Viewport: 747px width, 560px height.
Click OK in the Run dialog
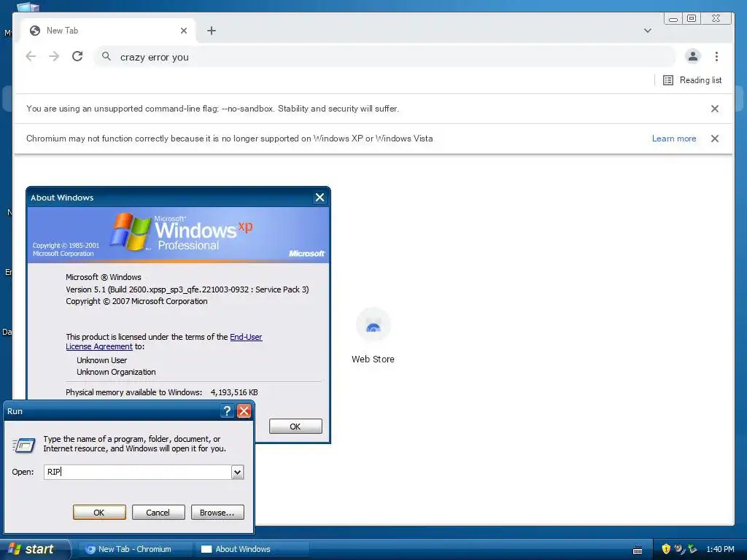(99, 513)
